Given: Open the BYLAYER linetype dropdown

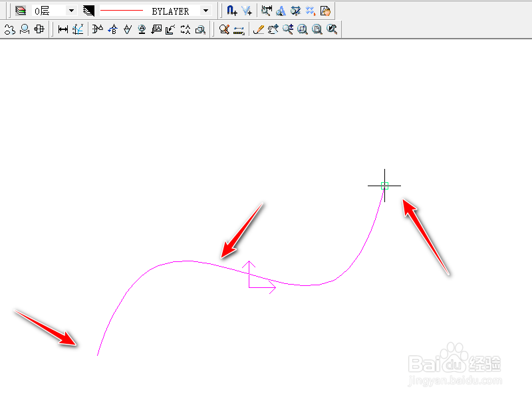Looking at the screenshot, I should coord(205,11).
